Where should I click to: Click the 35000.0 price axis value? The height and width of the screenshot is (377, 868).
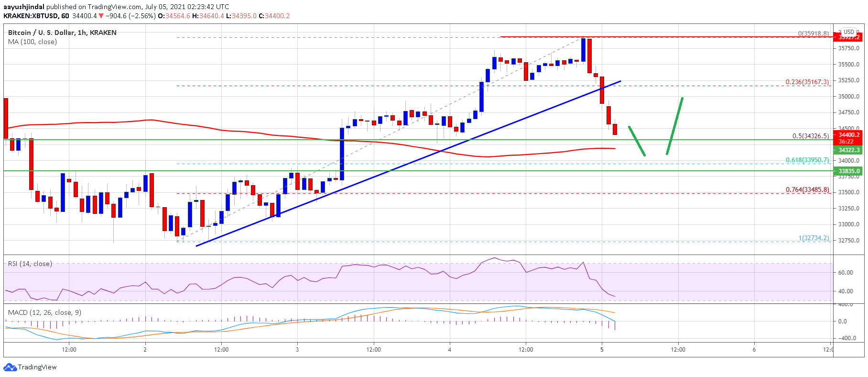click(x=848, y=96)
